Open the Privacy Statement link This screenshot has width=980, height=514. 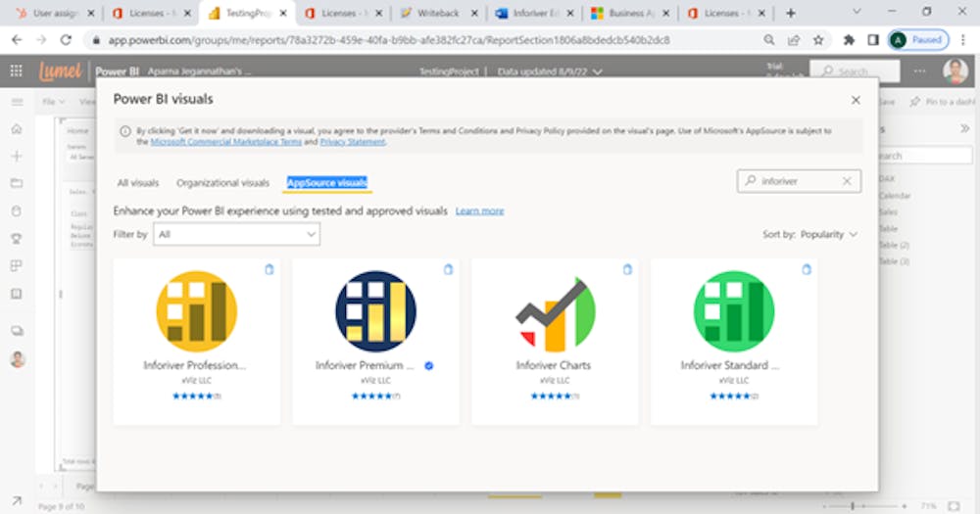(353, 142)
